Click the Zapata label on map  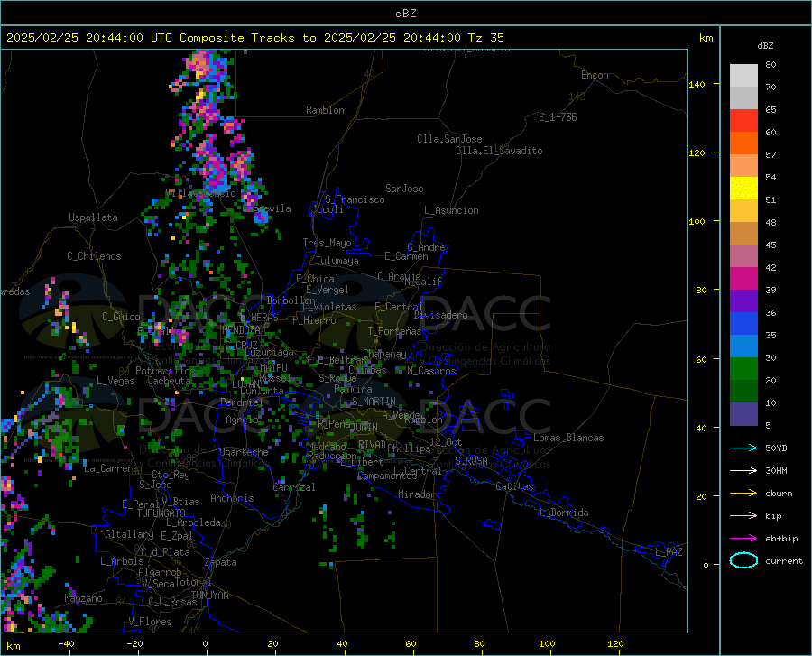221,562
